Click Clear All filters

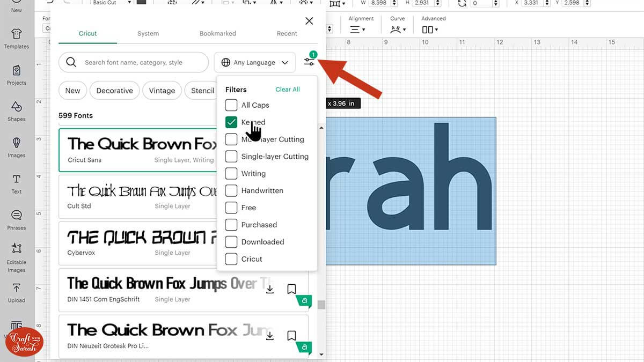288,90
